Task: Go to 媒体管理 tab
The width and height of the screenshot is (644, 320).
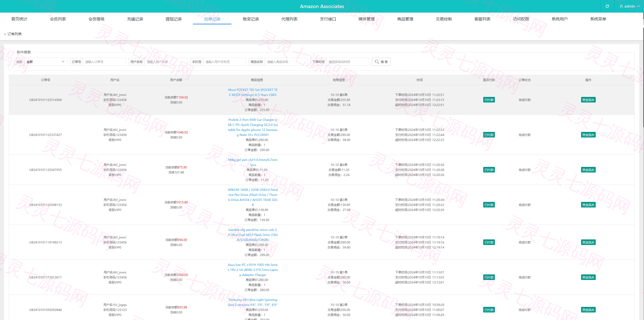Action: (x=367, y=19)
